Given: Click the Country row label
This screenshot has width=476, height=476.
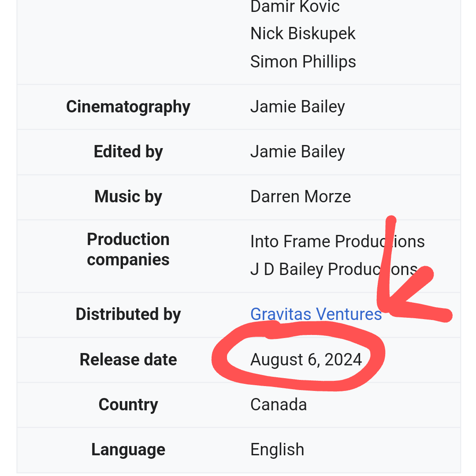Looking at the screenshot, I should 128,405.
